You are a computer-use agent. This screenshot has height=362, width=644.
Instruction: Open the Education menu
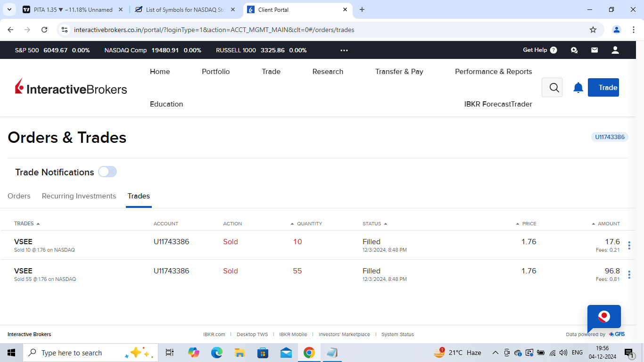click(166, 104)
